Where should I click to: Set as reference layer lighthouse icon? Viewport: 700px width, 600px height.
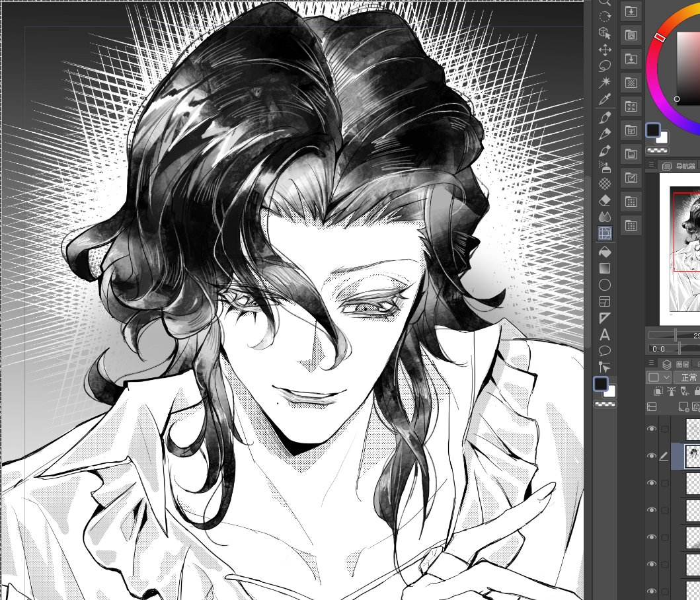pos(672,391)
